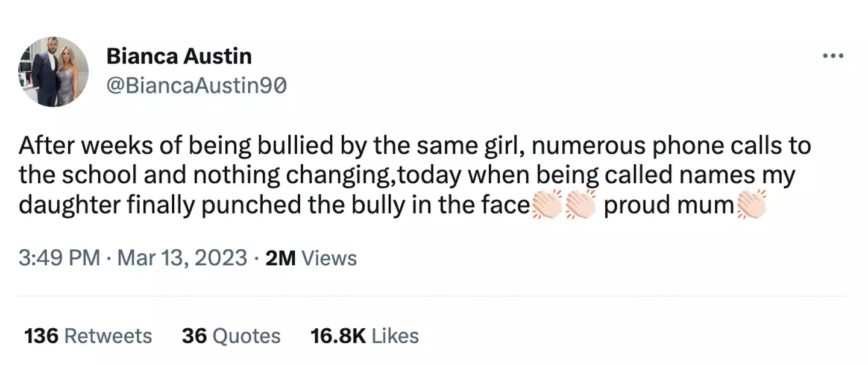The width and height of the screenshot is (868, 365).
Task: Click the Mar 13, 2023 date
Action: pos(182,258)
